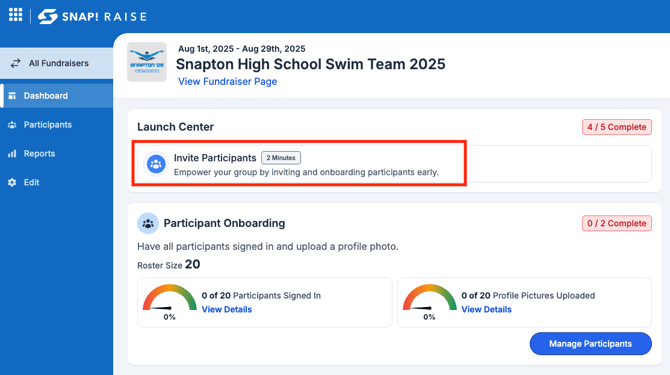Screen dimensions: 670x375
Task: Click the All Fundraisers swap arrows icon
Action: coord(15,63)
